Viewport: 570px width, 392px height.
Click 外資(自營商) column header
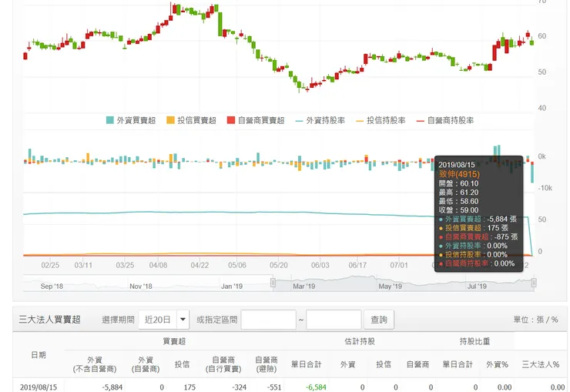pyautogui.click(x=146, y=364)
